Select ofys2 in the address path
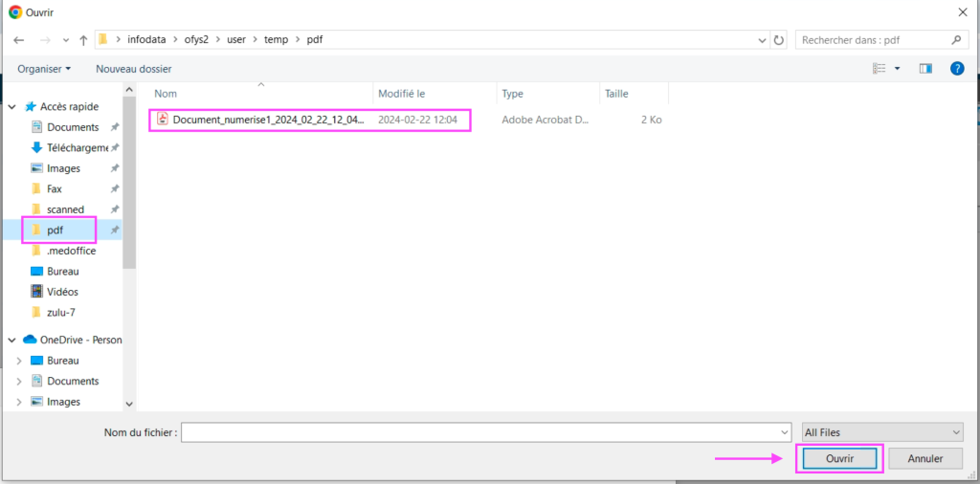The width and height of the screenshot is (980, 484). click(197, 39)
